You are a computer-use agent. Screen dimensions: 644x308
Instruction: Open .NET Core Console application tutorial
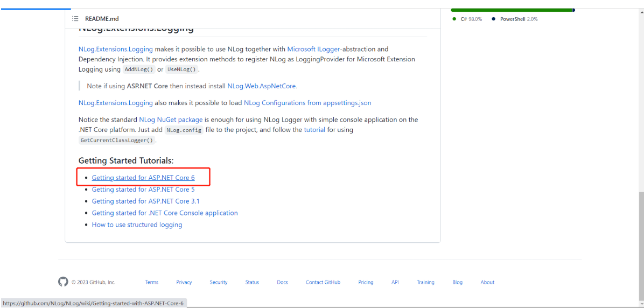click(165, 213)
